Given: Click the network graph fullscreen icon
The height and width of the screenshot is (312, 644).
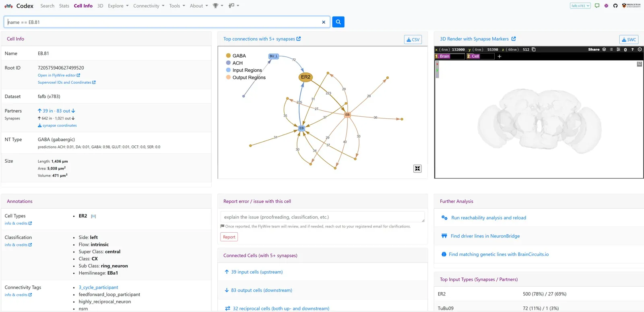Looking at the screenshot, I should tap(417, 169).
